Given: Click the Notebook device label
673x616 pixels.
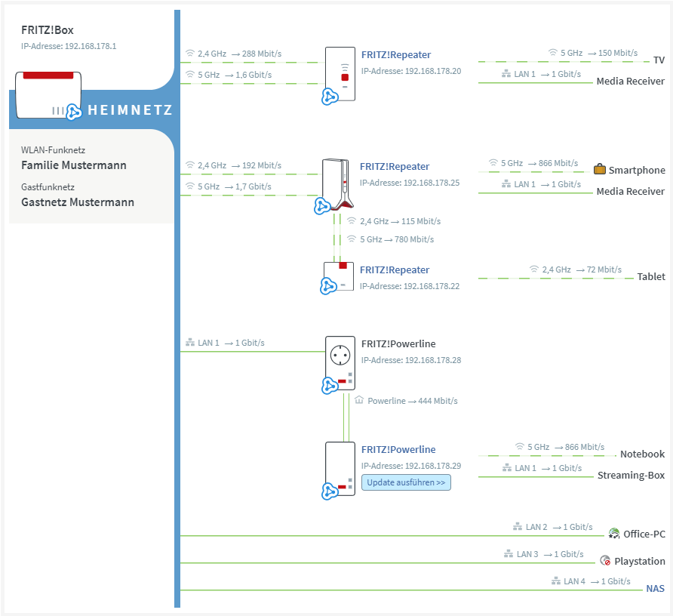Looking at the screenshot, I should coord(642,454).
